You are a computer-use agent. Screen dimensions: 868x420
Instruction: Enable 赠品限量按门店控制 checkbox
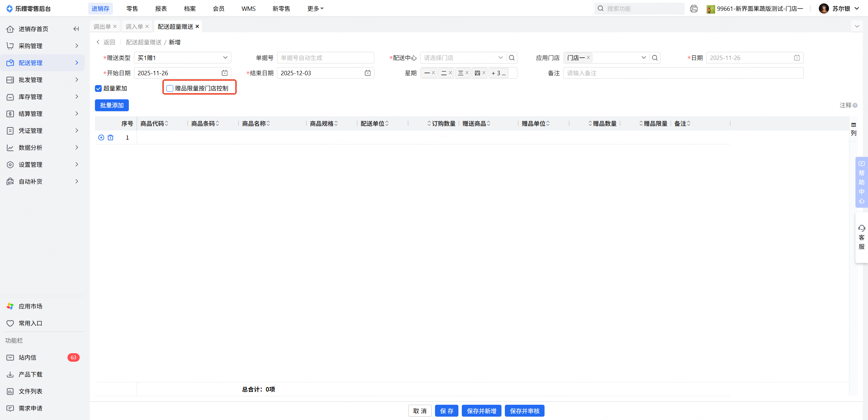pos(170,88)
